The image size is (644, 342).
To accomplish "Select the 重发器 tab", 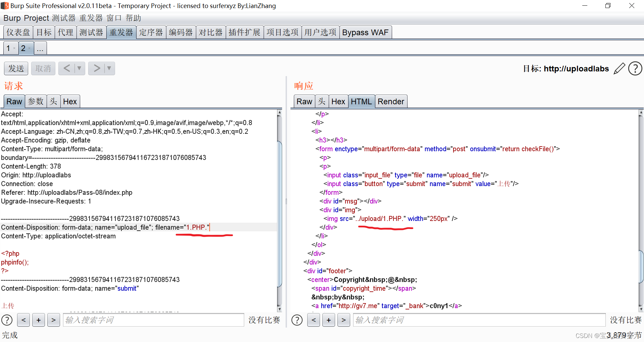I will 121,33.
